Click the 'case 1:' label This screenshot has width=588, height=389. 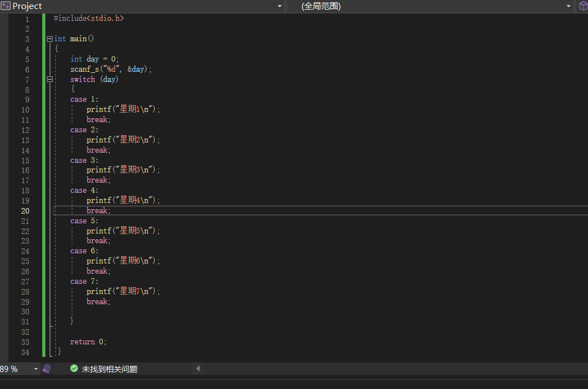tap(84, 100)
